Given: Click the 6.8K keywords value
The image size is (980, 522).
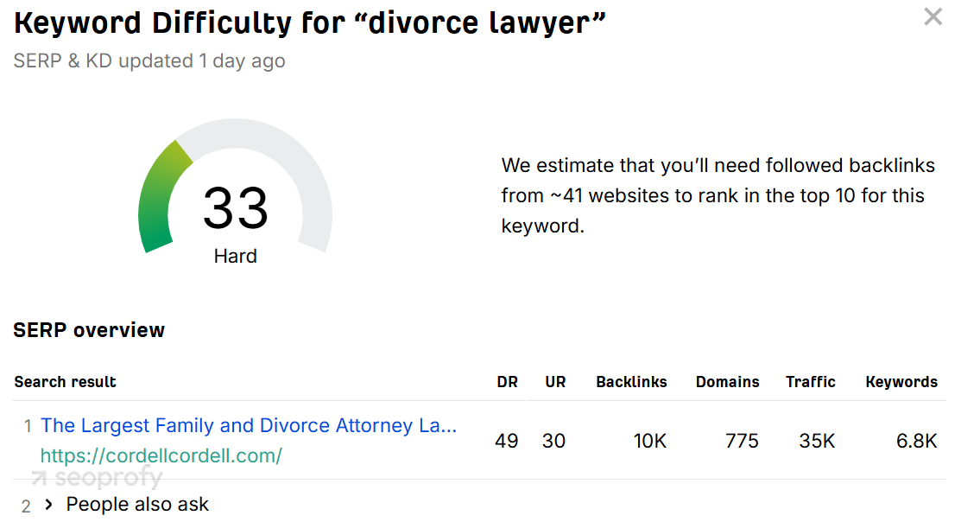Looking at the screenshot, I should (x=916, y=441).
